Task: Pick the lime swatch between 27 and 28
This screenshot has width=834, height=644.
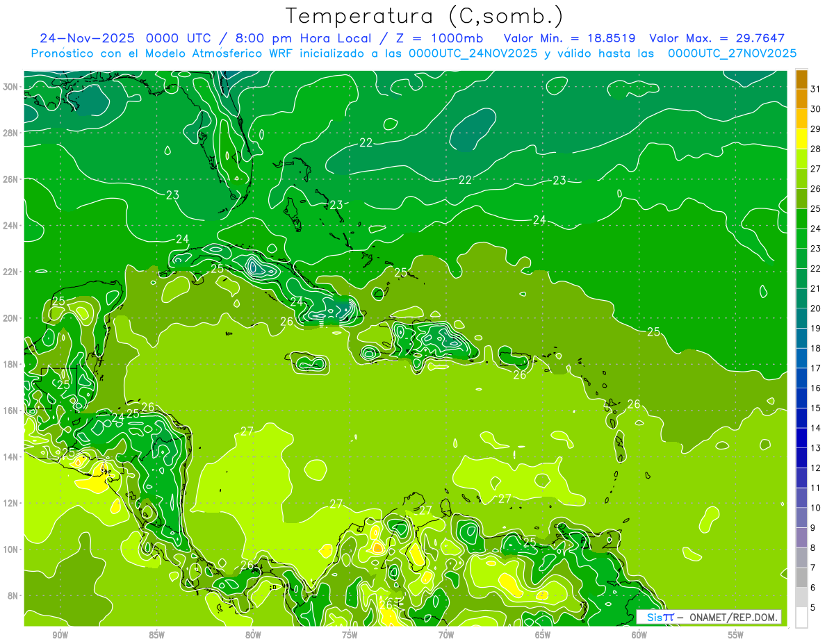Action: (x=802, y=158)
